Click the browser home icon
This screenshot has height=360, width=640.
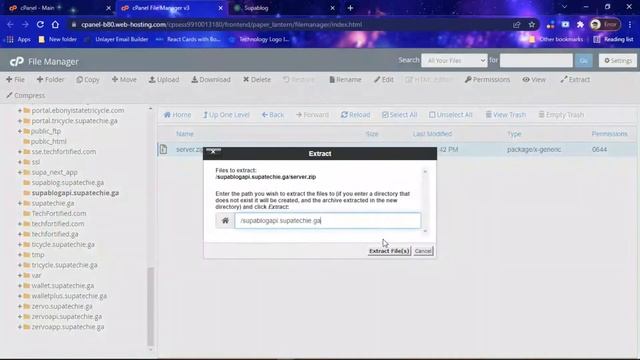(x=55, y=24)
